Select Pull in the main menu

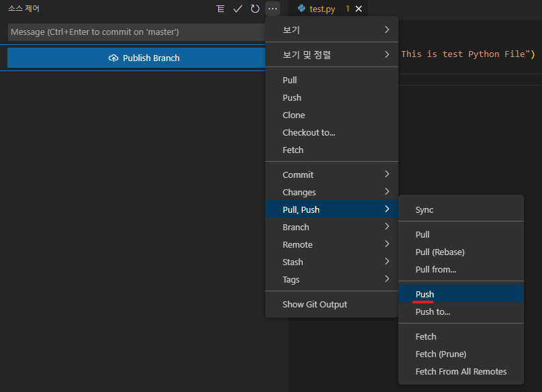[x=332, y=80]
